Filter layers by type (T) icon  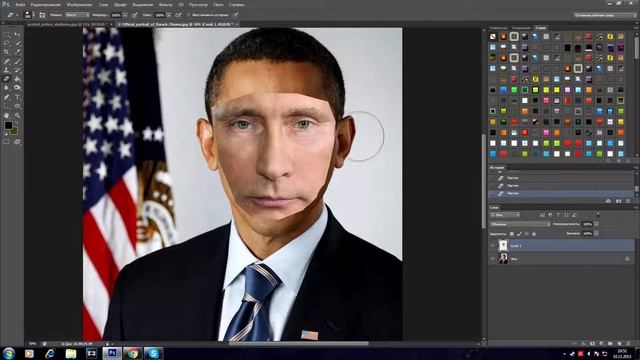point(558,215)
